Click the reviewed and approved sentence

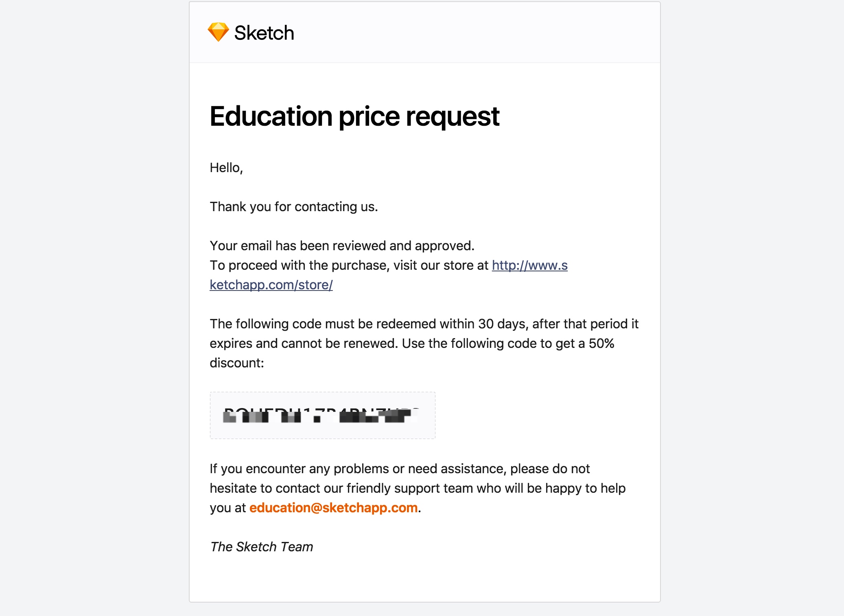(x=342, y=246)
